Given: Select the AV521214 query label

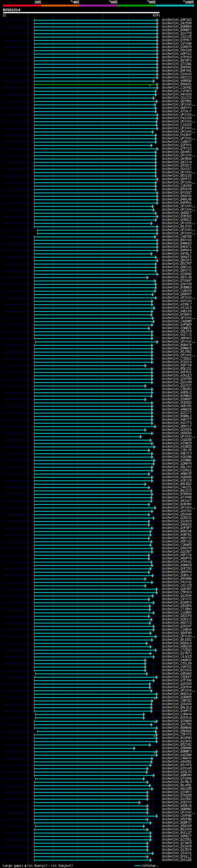Looking at the screenshot, I should [x=11, y=10].
